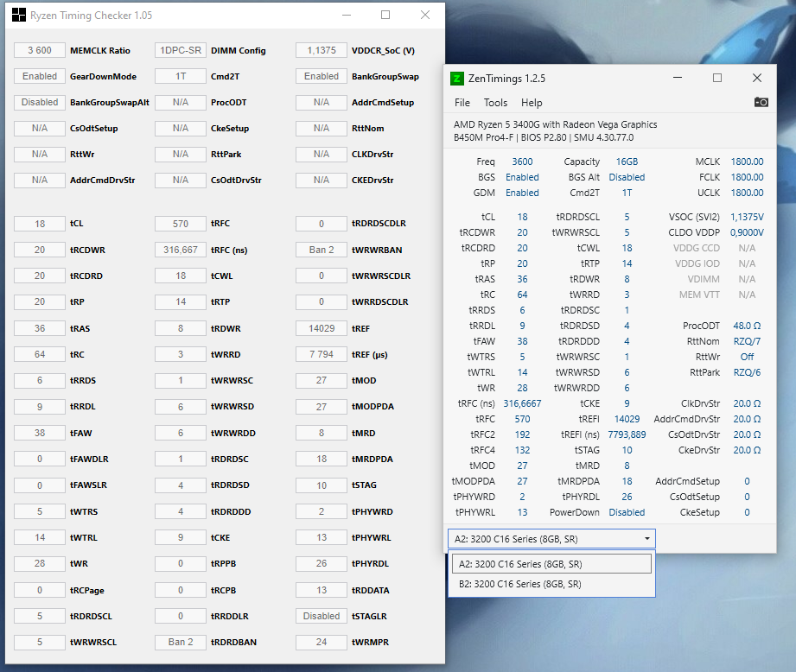796x672 pixels.
Task: Click the tFAW field showing 38
Action: click(x=40, y=433)
